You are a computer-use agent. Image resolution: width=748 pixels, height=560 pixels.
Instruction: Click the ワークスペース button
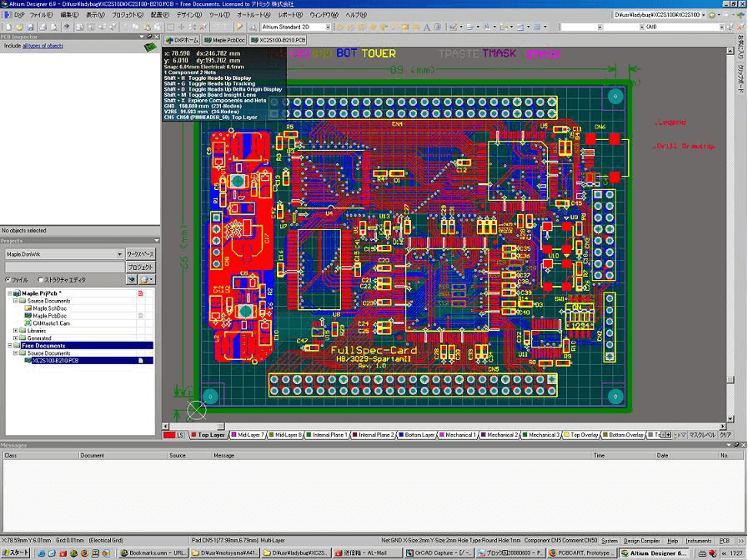point(141,254)
